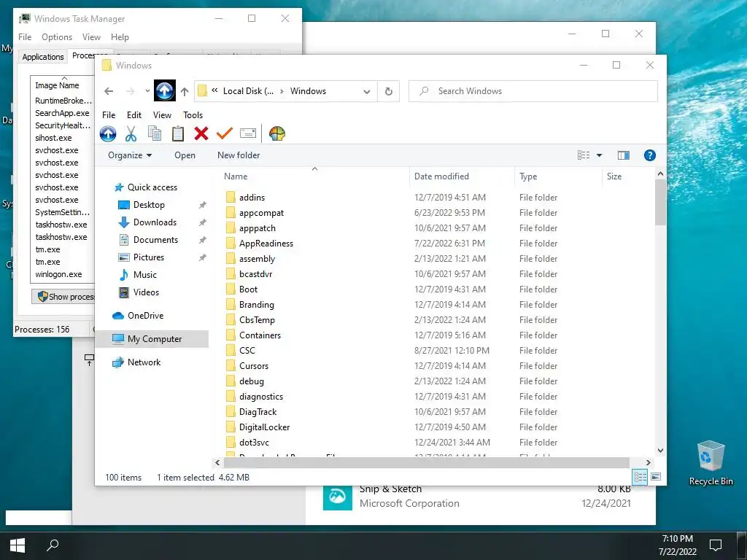Click taskbar clock showing 7:10 PM
The height and width of the screenshot is (560, 747).
tap(678, 545)
